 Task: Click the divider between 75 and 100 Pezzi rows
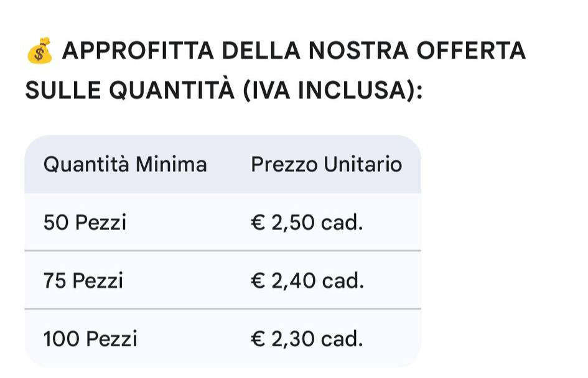(223, 309)
